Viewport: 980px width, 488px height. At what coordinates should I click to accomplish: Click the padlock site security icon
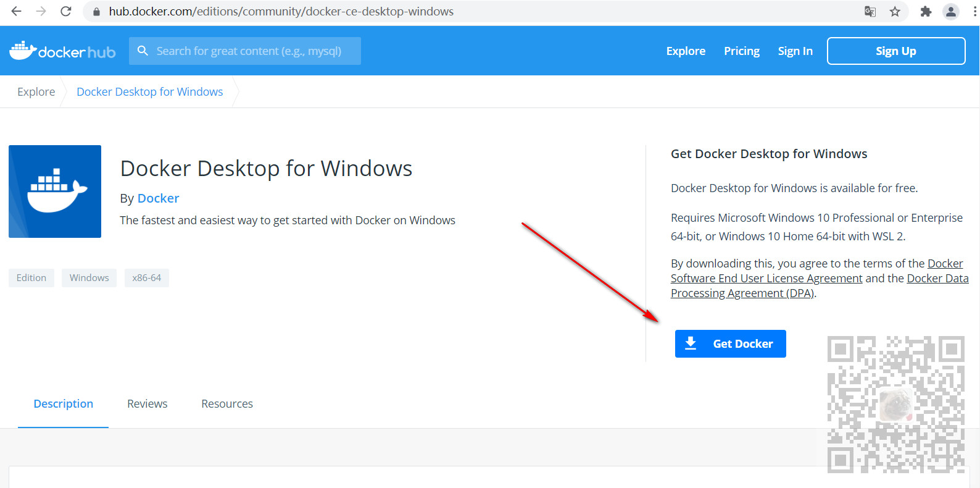(96, 12)
